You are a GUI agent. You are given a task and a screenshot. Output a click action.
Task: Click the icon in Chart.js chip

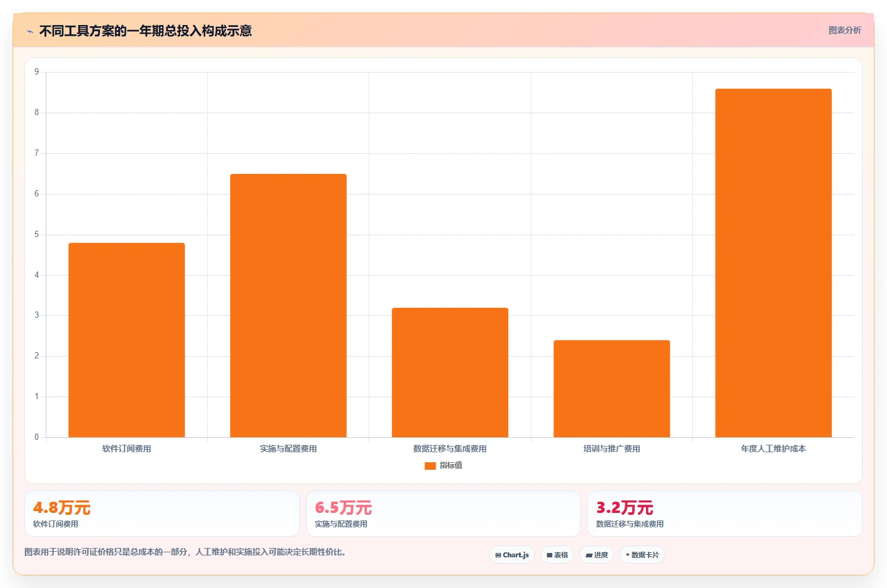point(498,555)
